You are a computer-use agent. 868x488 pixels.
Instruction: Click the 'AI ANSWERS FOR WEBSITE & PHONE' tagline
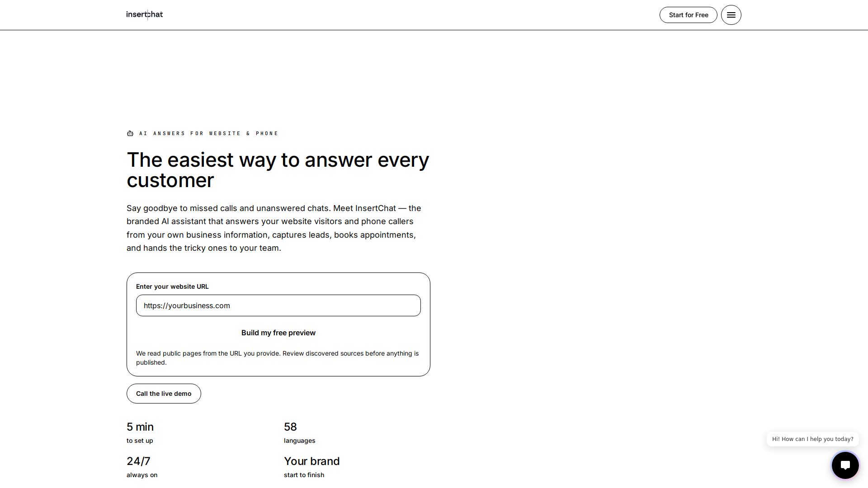coord(209,133)
